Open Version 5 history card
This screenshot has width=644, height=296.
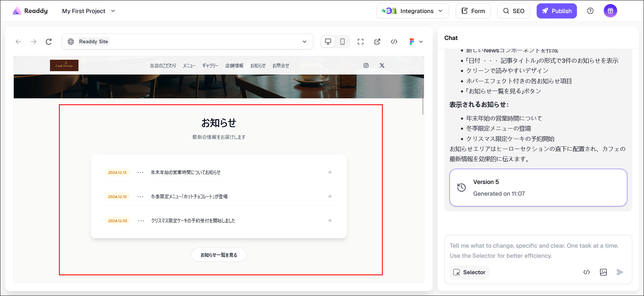coord(538,188)
